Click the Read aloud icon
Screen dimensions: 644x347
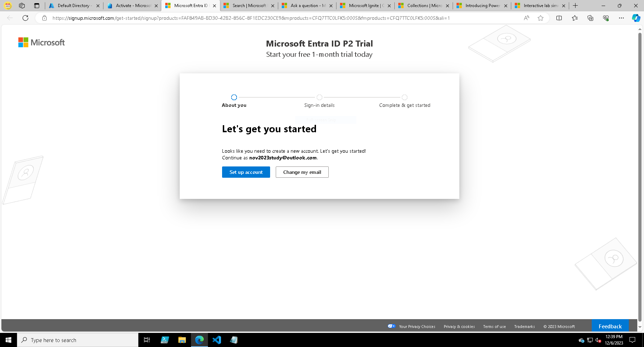pos(526,18)
